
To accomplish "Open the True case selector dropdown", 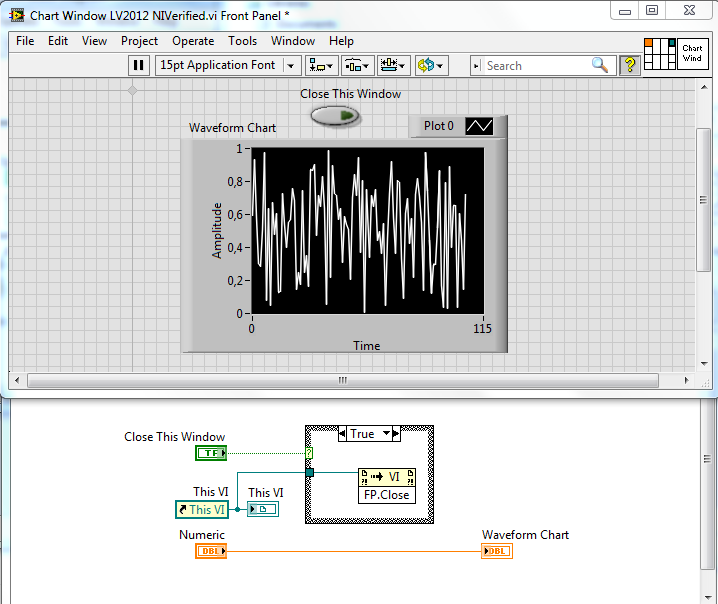I will click(387, 433).
